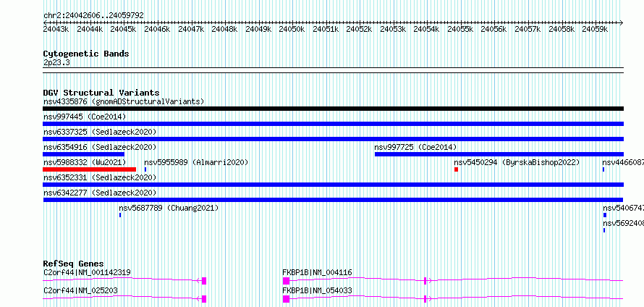Click the blue bar under nsv6352331
Screen dimensions: 644x307
pos(333,185)
